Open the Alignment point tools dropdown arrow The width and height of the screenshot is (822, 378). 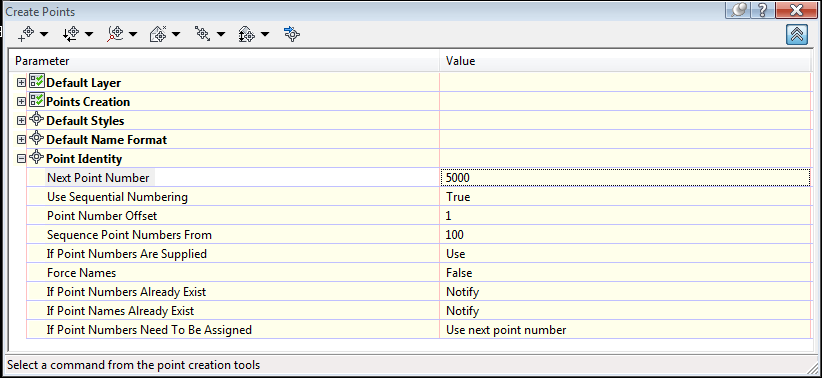[x=132, y=35]
